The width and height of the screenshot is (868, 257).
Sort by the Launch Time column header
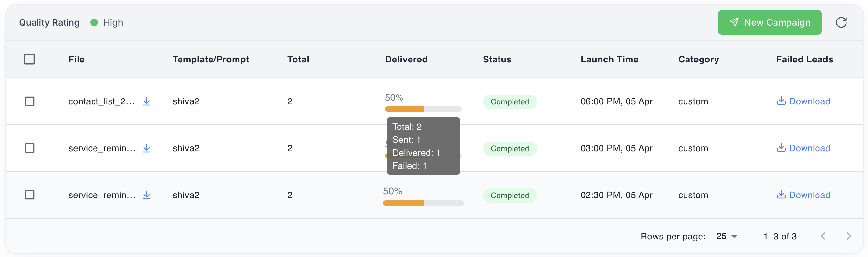click(x=609, y=59)
